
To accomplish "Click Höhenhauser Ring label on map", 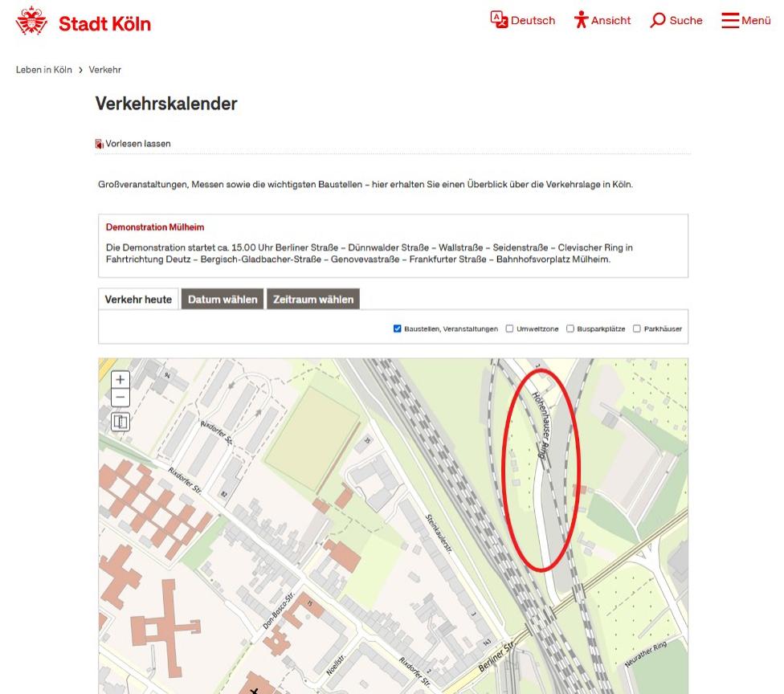I will tap(541, 426).
